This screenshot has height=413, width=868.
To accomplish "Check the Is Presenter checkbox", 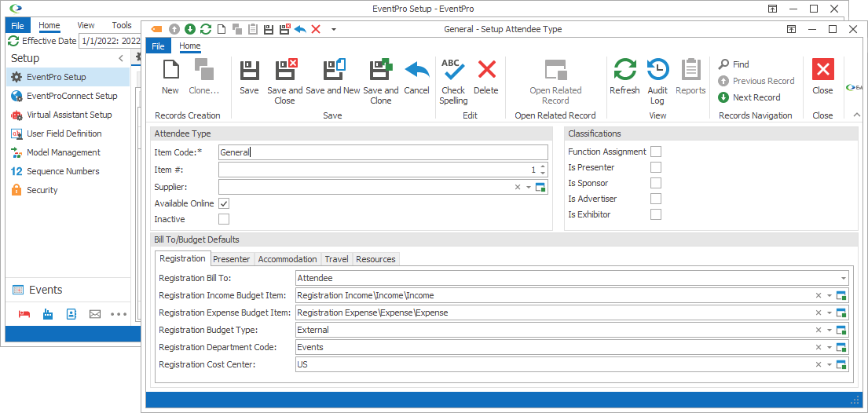I will pyautogui.click(x=656, y=167).
